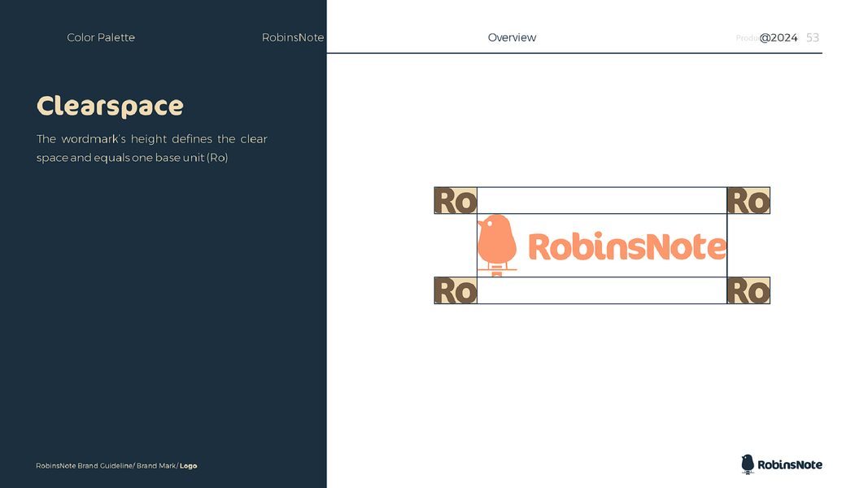This screenshot has width=868, height=488.
Task: Click the orange robin bird icon
Action: click(497, 245)
